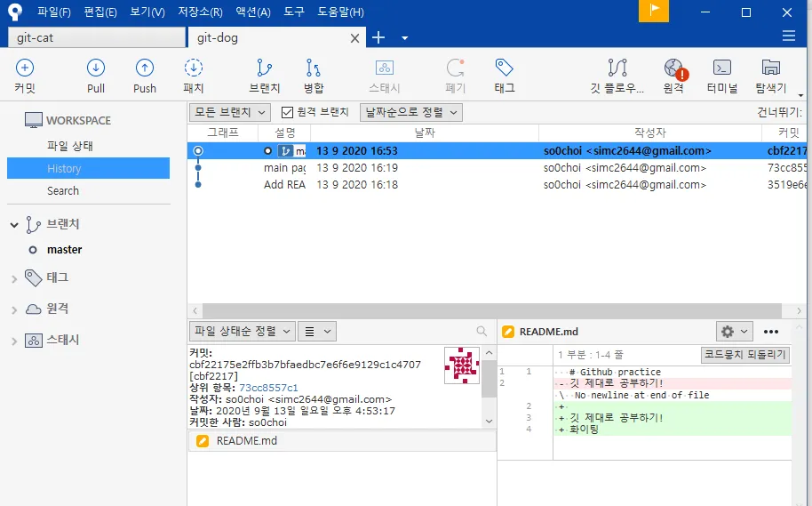Click the parent commit link 73cc8557c1
Image resolution: width=812 pixels, height=506 pixels.
click(268, 388)
